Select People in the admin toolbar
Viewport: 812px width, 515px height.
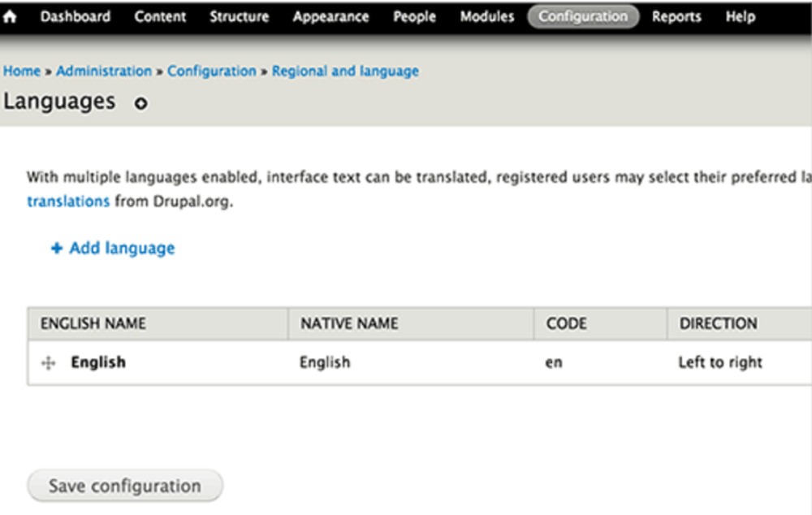coord(414,17)
